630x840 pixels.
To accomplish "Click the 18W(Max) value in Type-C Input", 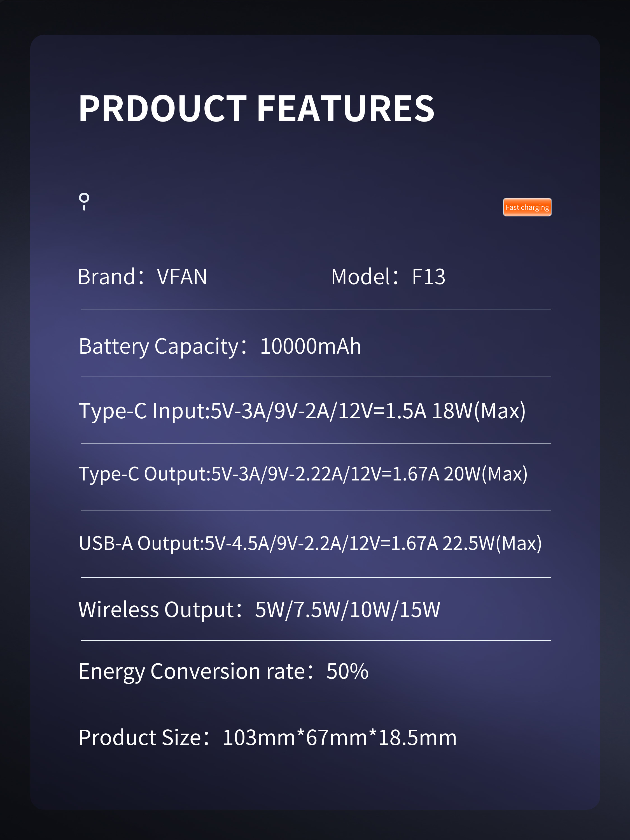I will (479, 411).
